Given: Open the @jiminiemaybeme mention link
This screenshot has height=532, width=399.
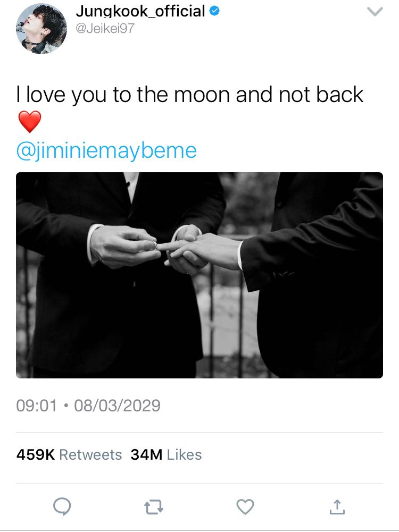Looking at the screenshot, I should click(106, 150).
